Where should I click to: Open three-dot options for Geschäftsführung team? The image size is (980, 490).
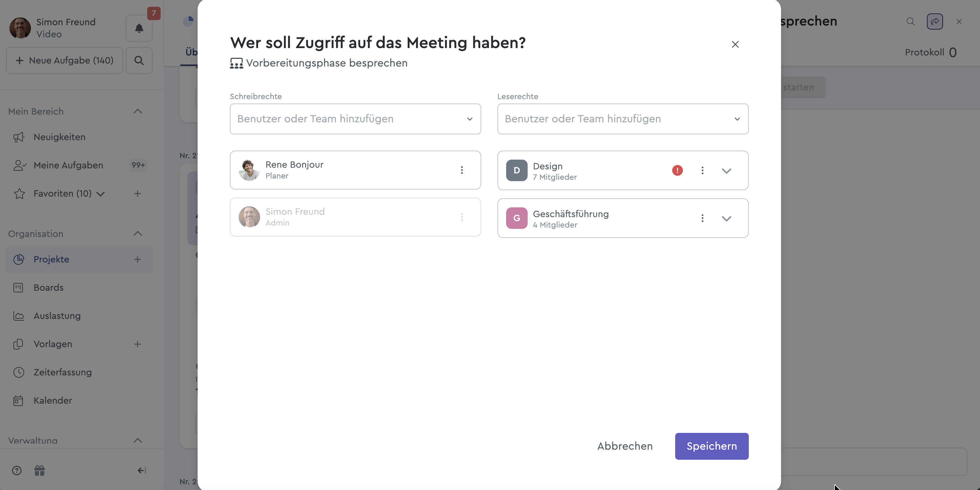coord(702,218)
